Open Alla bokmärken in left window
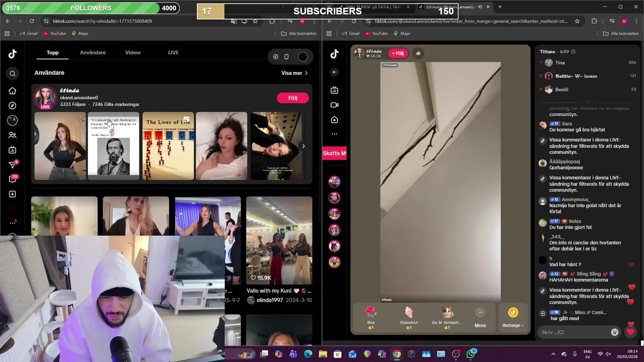The height and width of the screenshot is (362, 644). tap(299, 34)
